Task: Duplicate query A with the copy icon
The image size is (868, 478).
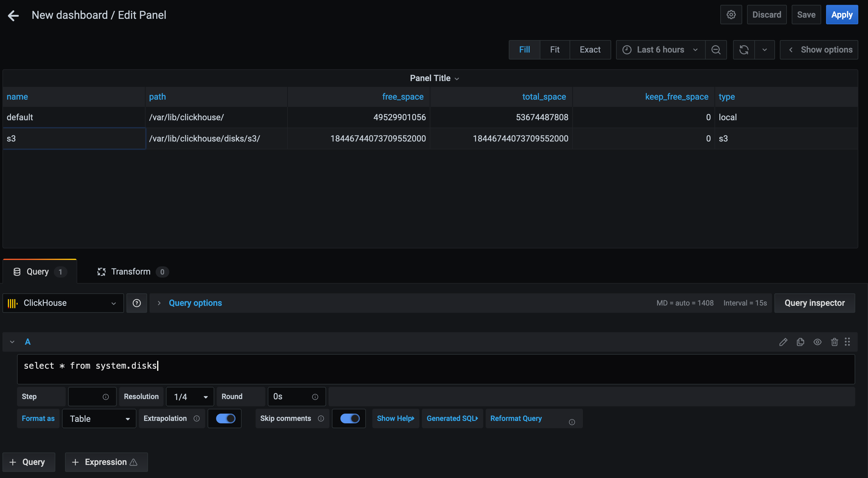Action: point(800,342)
